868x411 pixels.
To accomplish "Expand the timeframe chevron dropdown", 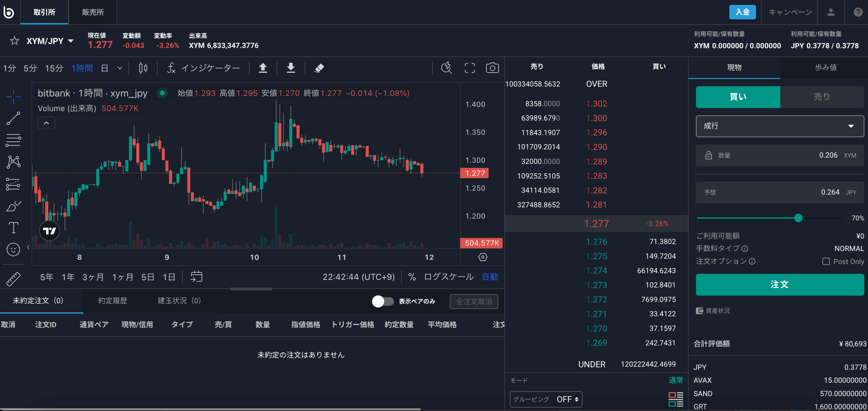I will 120,68.
